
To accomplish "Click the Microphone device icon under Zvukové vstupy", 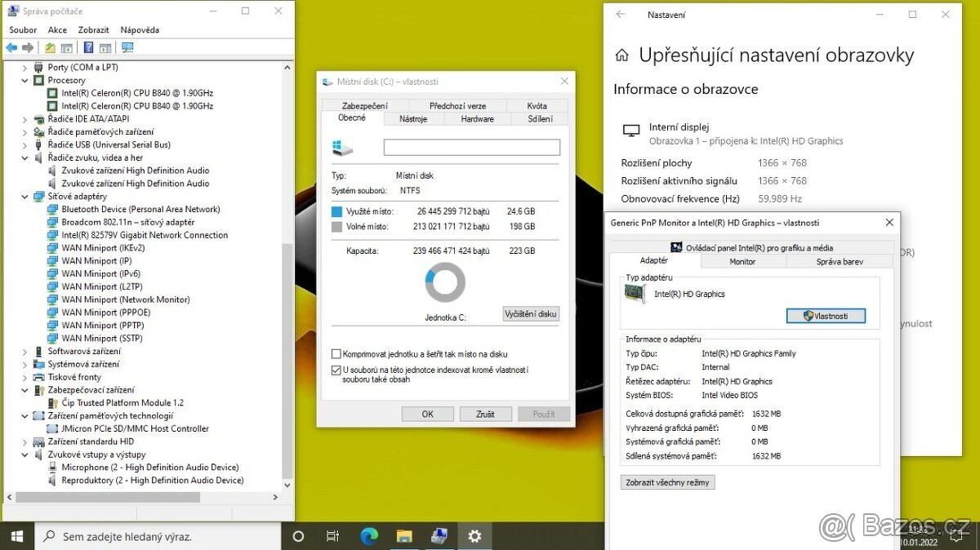I will click(x=53, y=467).
